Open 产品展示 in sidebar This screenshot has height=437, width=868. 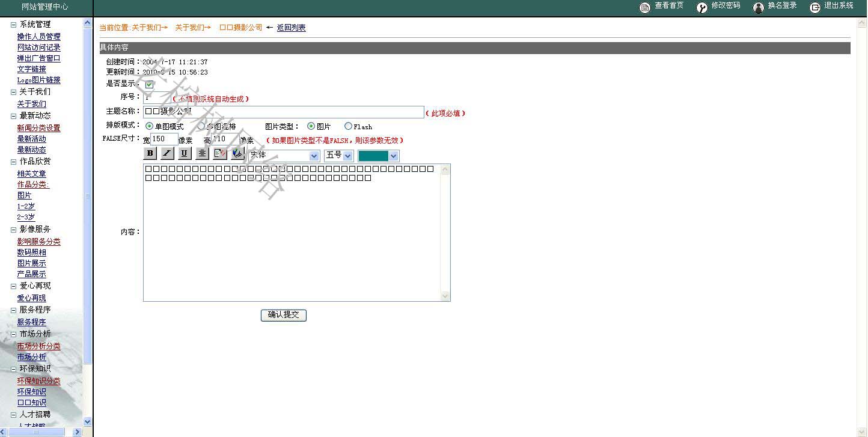(32, 274)
